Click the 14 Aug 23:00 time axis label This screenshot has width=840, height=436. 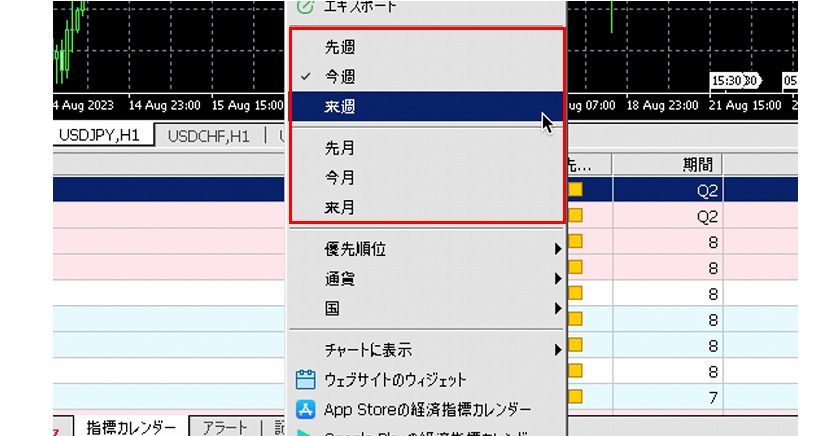[x=164, y=106]
